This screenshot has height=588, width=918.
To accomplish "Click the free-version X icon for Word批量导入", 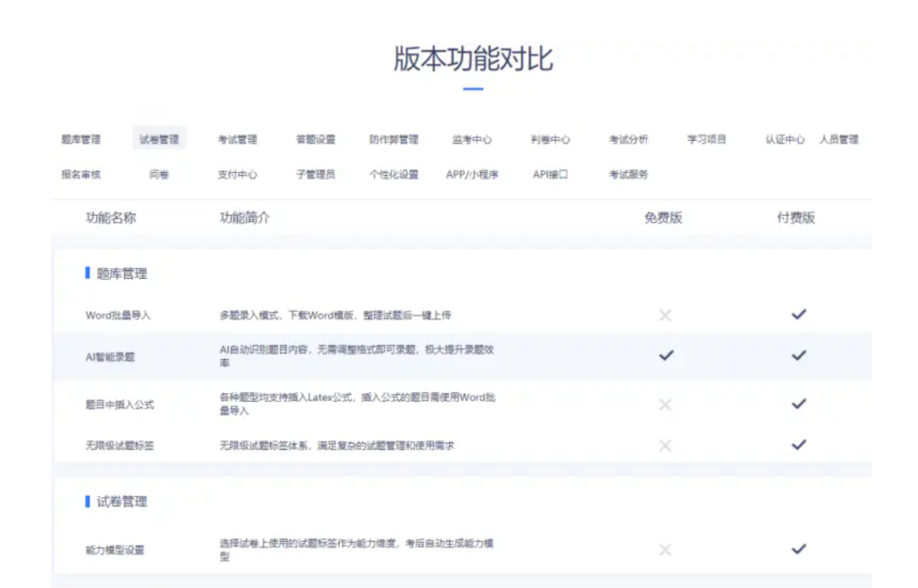I will [665, 315].
